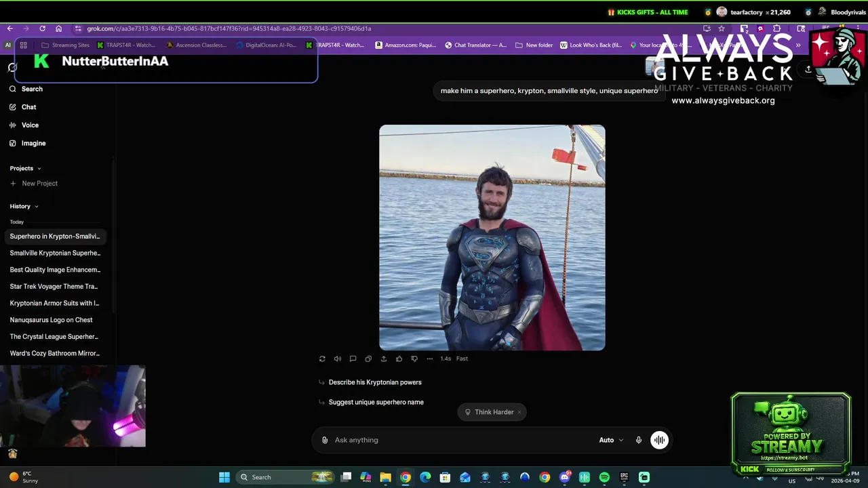Click the microphone dictation icon

(639, 440)
